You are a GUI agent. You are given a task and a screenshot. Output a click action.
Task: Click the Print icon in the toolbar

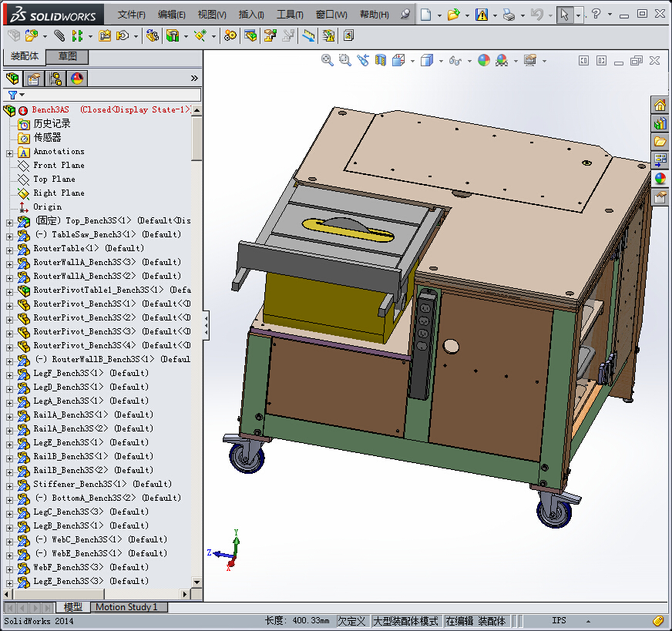coord(508,15)
